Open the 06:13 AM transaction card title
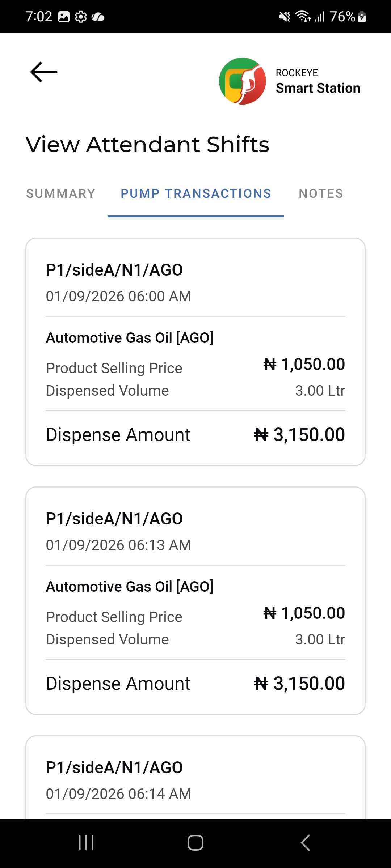This screenshot has height=868, width=391. pyautogui.click(x=114, y=519)
